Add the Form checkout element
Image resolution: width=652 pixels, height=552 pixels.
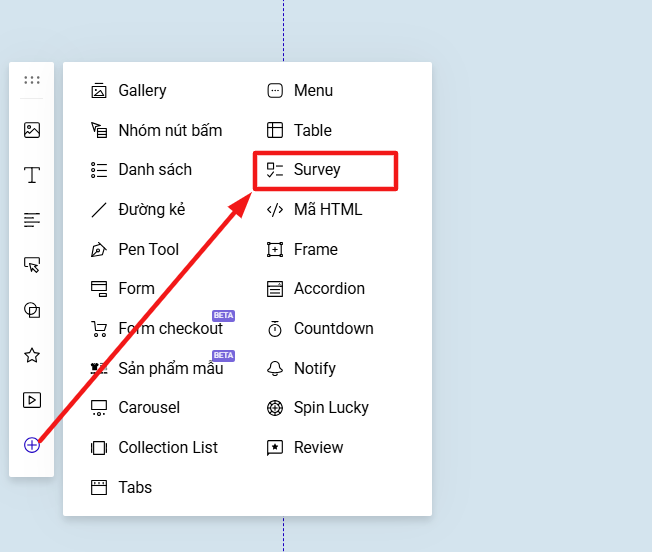[170, 328]
